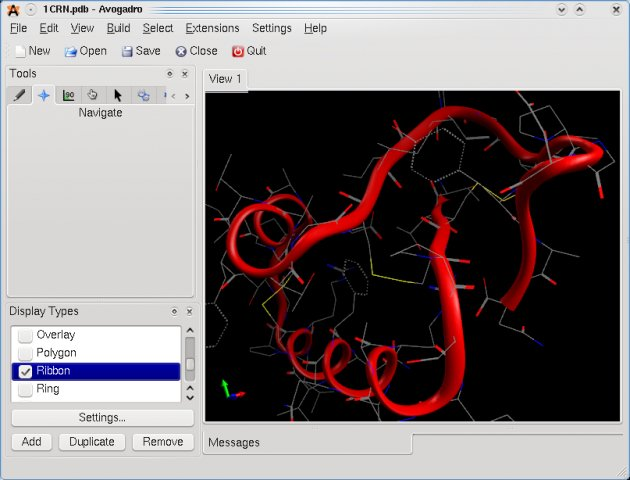Enable the Overlay display type checkbox
630x480 pixels.
click(26, 335)
